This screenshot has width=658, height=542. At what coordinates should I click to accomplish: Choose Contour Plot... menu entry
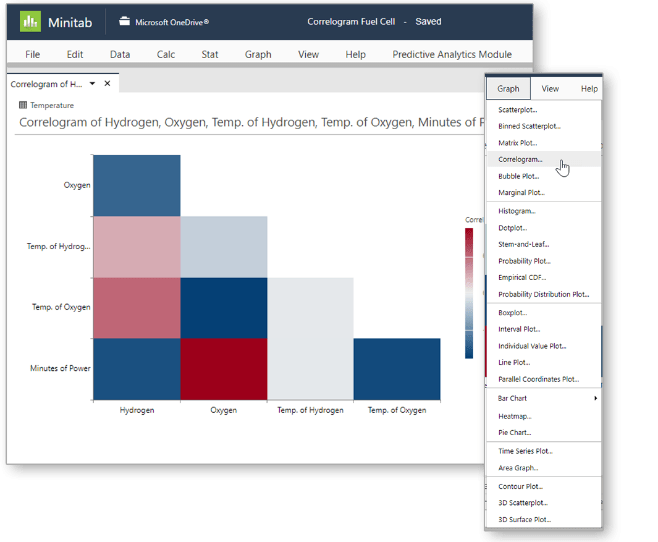point(543,486)
